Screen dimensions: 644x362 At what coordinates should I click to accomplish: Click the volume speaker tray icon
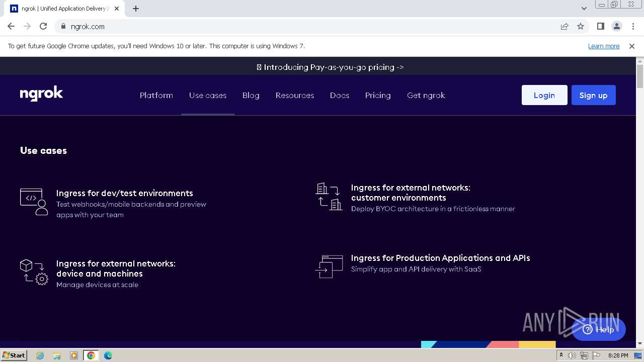pyautogui.click(x=572, y=355)
